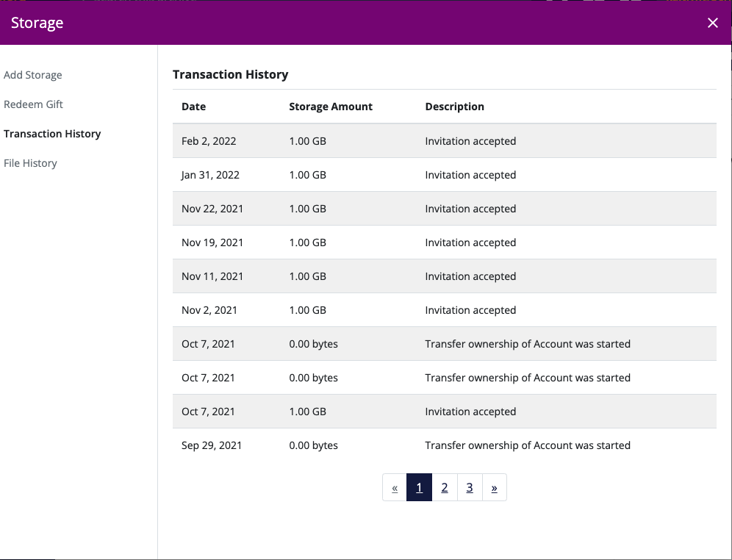732x560 pixels.
Task: Select Transaction History in the sidebar
Action: click(52, 134)
